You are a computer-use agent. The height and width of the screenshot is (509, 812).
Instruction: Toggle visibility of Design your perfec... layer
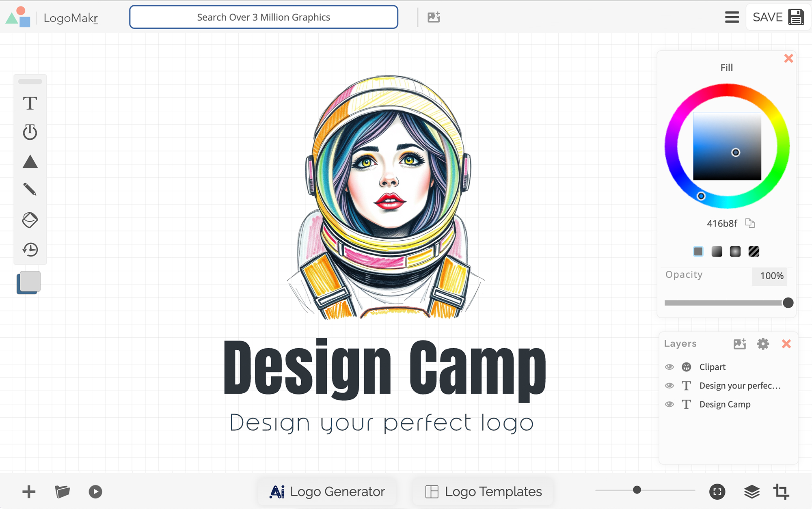669,386
